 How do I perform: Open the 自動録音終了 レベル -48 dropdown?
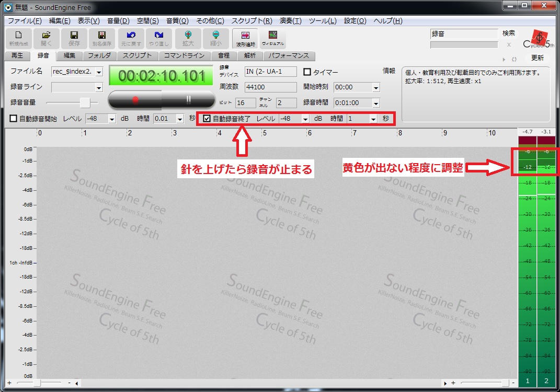click(x=305, y=119)
